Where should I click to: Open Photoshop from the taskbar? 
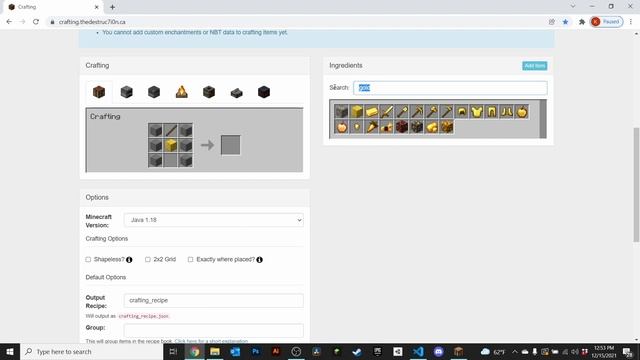(x=256, y=351)
